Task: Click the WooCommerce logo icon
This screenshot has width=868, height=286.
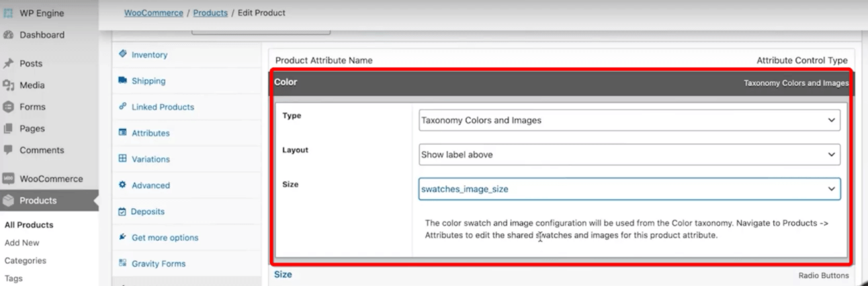Action: click(x=8, y=179)
